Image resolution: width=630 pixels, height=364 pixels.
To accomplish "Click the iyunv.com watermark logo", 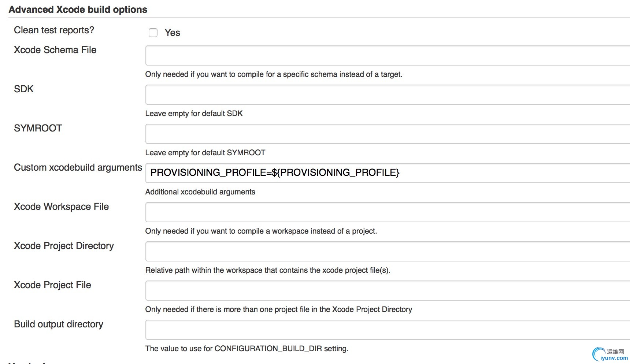I will click(611, 355).
